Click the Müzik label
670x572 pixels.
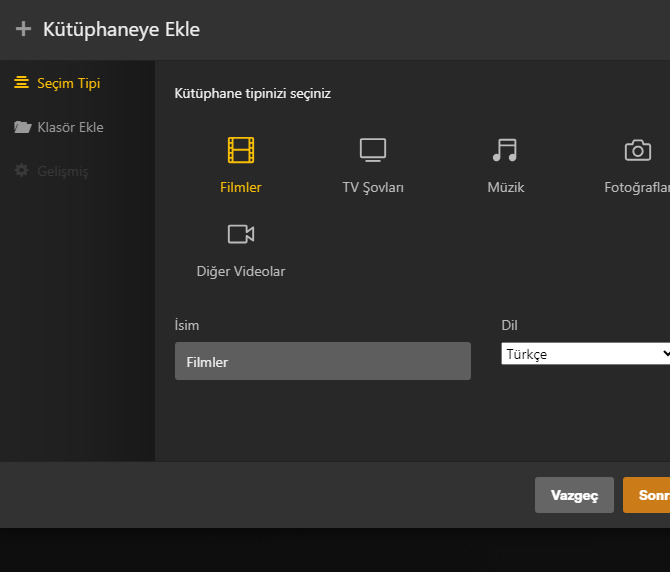505,187
